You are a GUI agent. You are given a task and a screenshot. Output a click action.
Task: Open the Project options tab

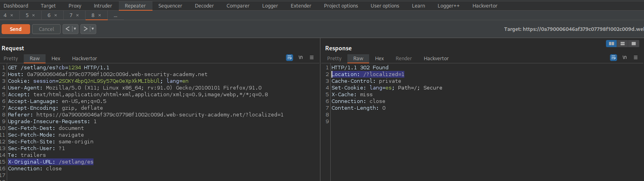pyautogui.click(x=341, y=6)
